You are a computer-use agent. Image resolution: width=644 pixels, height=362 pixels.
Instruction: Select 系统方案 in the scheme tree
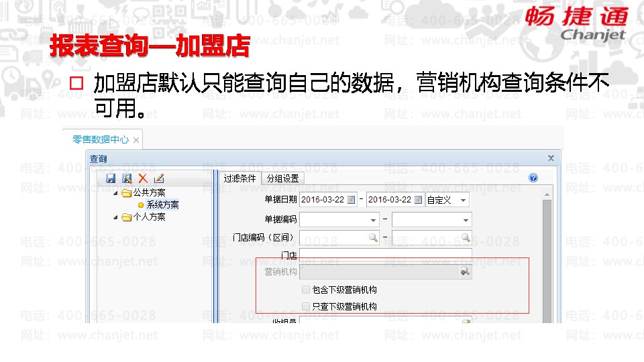162,204
